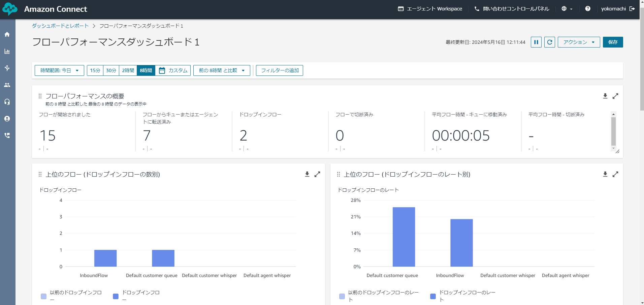644x305 pixels.
Task: Toggle 以前のドロップインフローのレート legend swatch
Action: (342, 296)
